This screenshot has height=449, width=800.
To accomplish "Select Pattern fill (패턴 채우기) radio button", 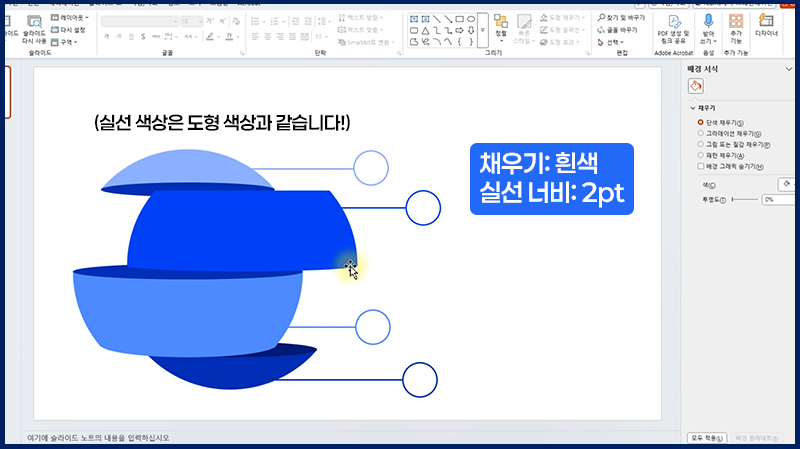I will coord(701,155).
